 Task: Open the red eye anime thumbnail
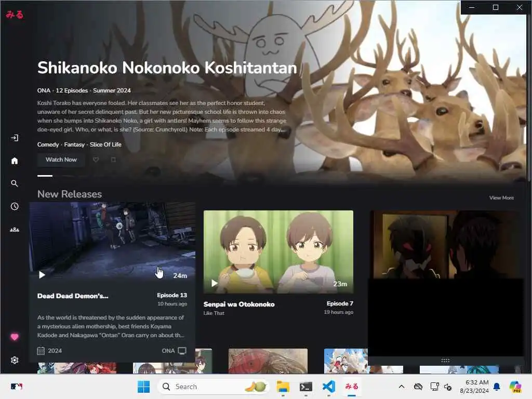268,361
